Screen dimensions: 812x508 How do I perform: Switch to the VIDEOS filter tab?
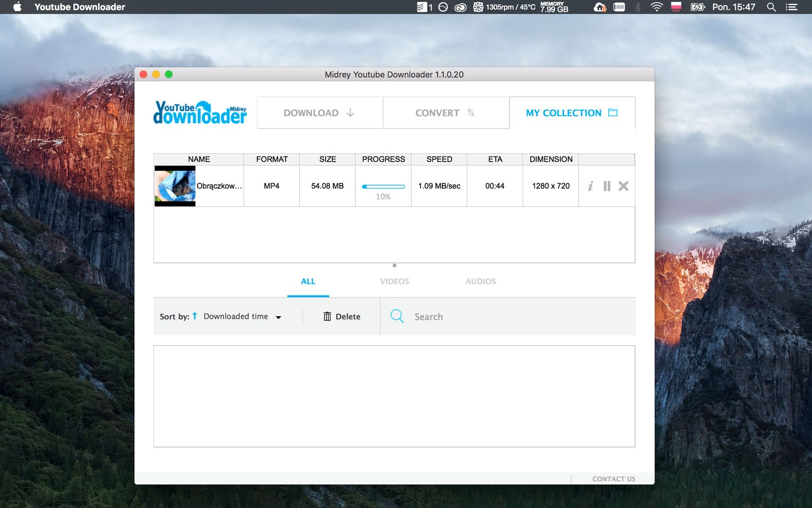tap(395, 281)
